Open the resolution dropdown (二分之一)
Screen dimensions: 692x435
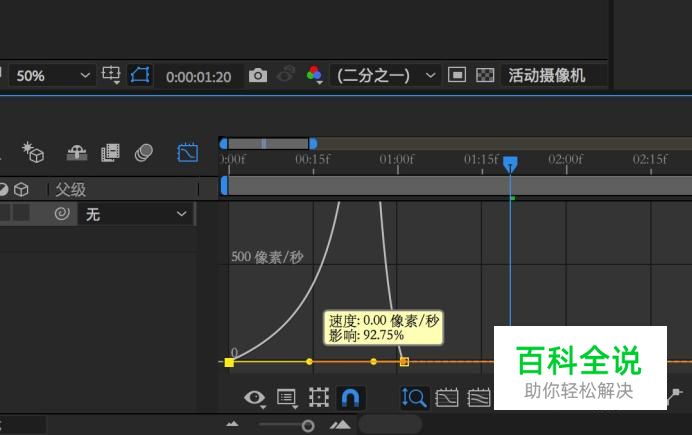coord(385,75)
